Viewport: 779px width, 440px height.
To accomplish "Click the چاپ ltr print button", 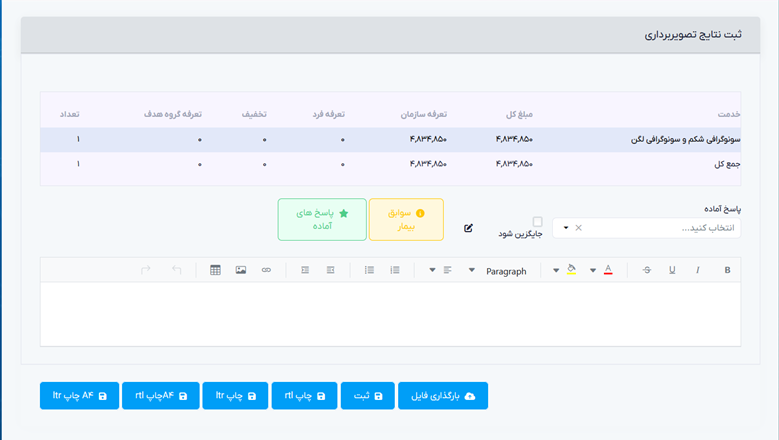I will pyautogui.click(x=235, y=396).
